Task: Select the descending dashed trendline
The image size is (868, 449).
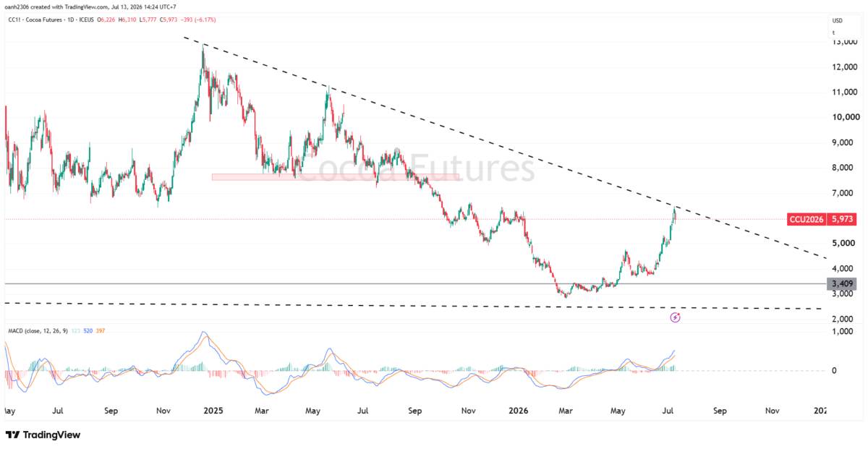Action: click(x=506, y=148)
